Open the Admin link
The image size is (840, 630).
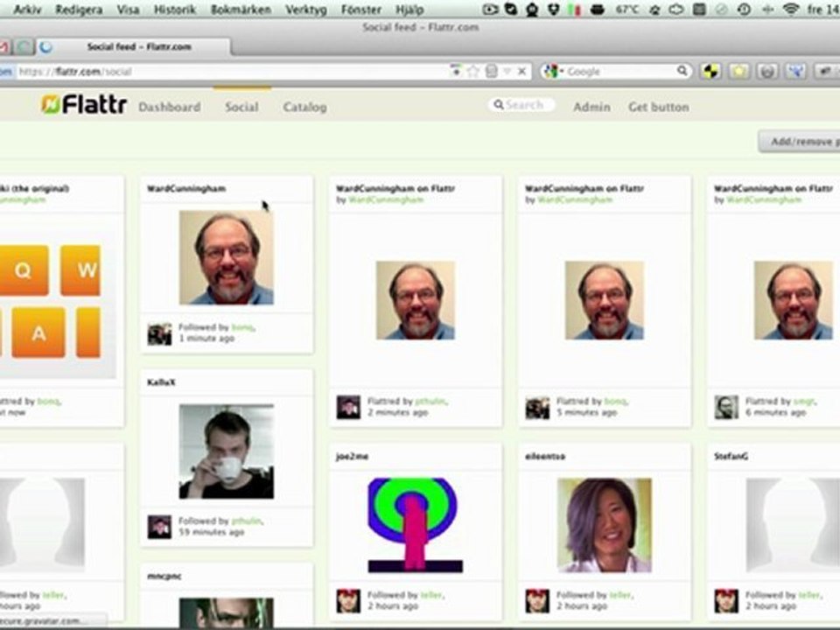592,107
